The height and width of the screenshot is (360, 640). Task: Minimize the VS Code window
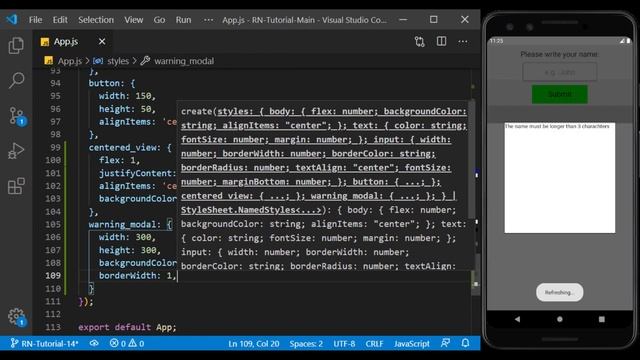click(x=403, y=19)
